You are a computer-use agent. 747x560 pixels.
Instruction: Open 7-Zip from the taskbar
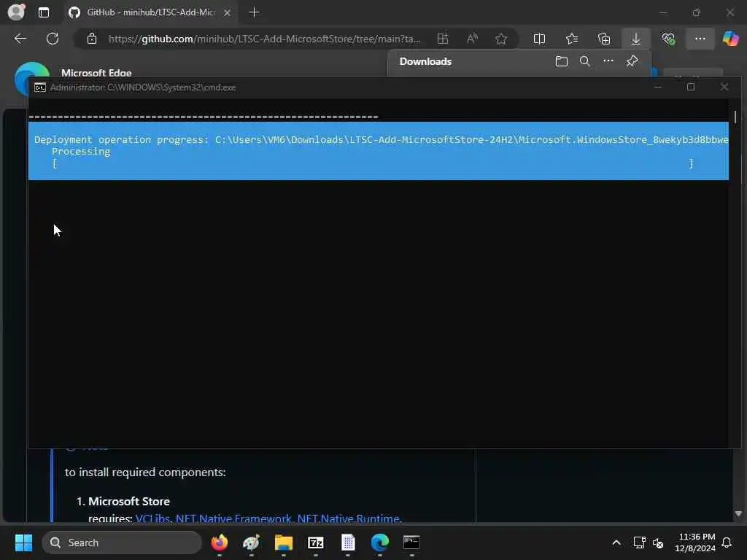315,542
